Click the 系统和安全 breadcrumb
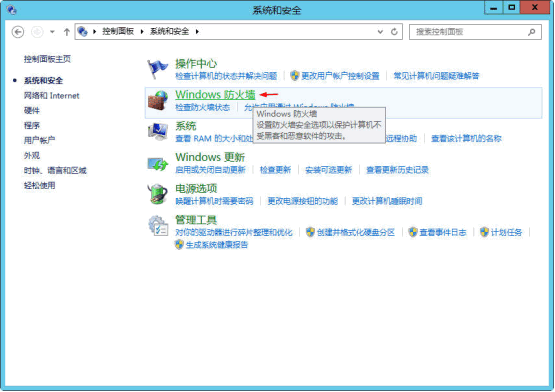Image resolution: width=555 pixels, height=392 pixels. (x=169, y=32)
